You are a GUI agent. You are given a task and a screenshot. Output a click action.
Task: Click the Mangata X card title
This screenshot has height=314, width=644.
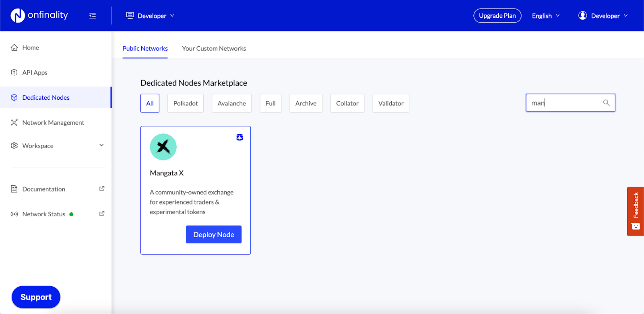click(x=167, y=173)
